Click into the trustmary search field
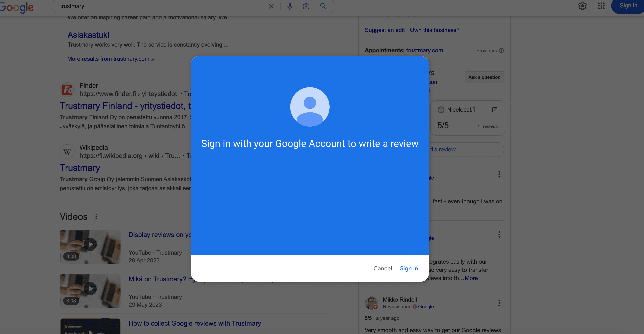Screen dimensions: 644x334 click(160, 6)
